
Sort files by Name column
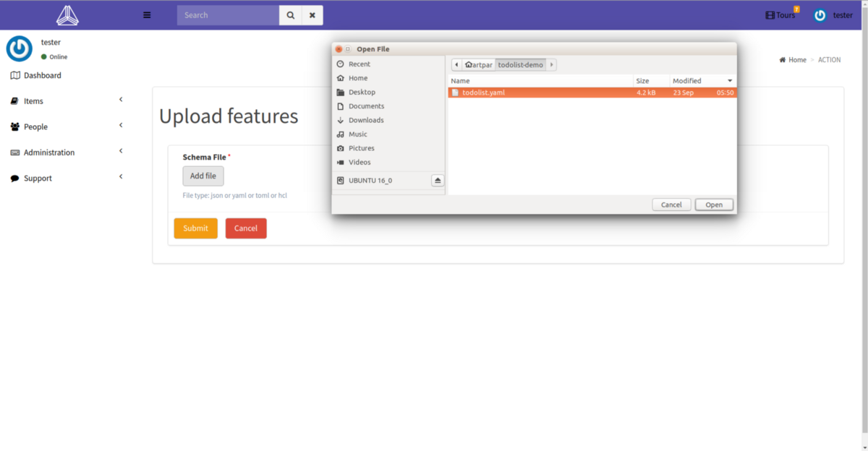coord(540,81)
